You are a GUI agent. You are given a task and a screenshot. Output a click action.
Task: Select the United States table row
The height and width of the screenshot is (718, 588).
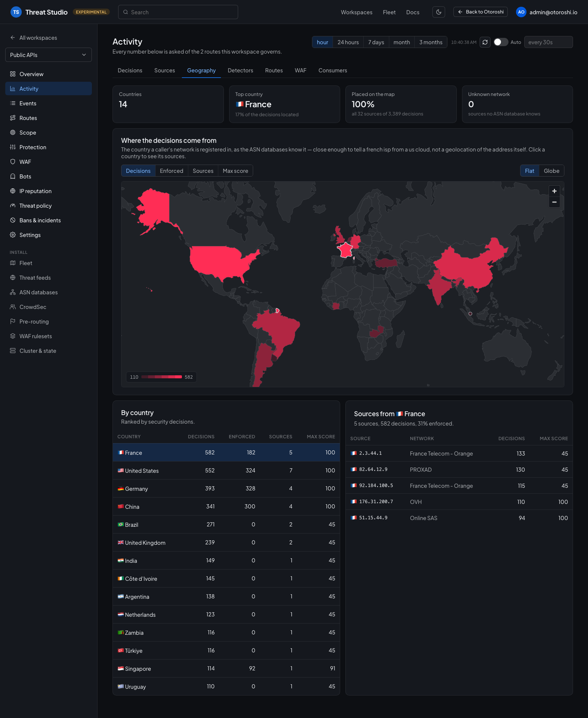[x=226, y=471]
